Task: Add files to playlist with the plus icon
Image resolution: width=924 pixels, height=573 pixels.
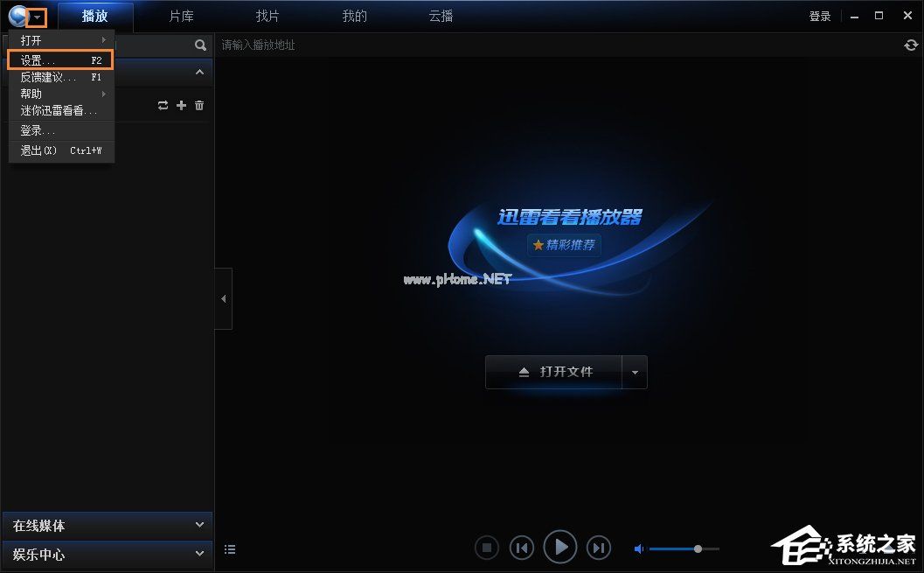Action: 181,105
